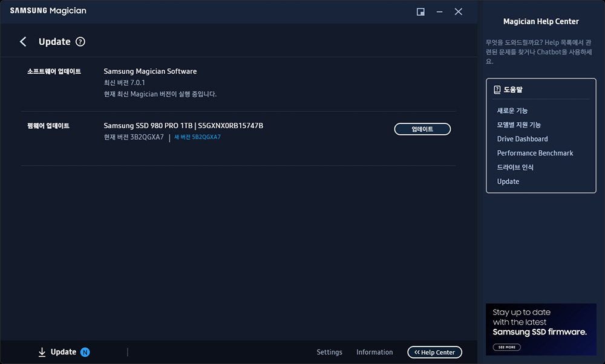Minimize the Samsung Magician window

(439, 12)
